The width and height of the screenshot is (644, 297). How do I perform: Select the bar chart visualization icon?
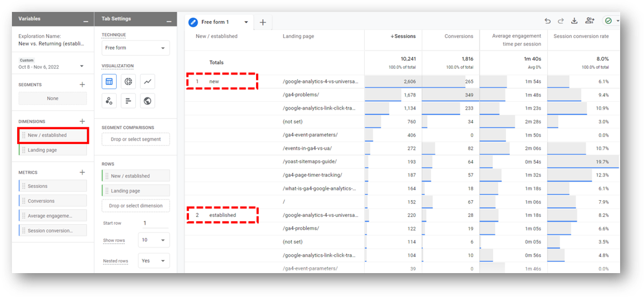tap(128, 101)
